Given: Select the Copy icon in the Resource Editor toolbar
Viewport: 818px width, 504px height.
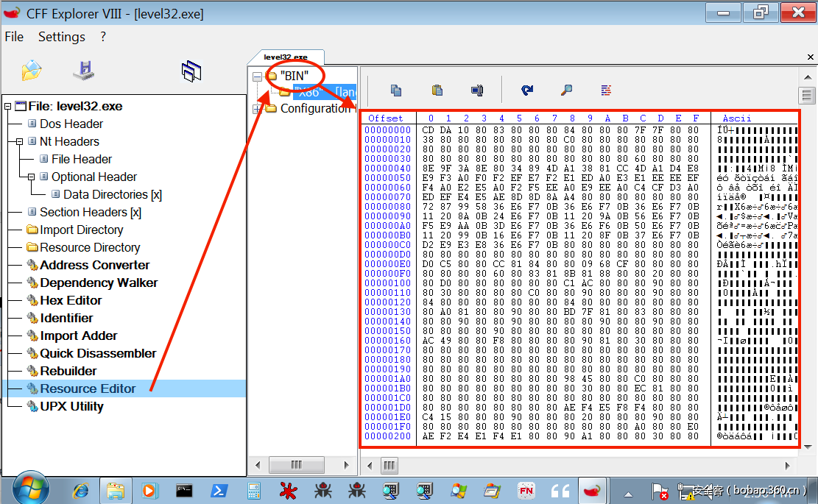Looking at the screenshot, I should pos(395,90).
